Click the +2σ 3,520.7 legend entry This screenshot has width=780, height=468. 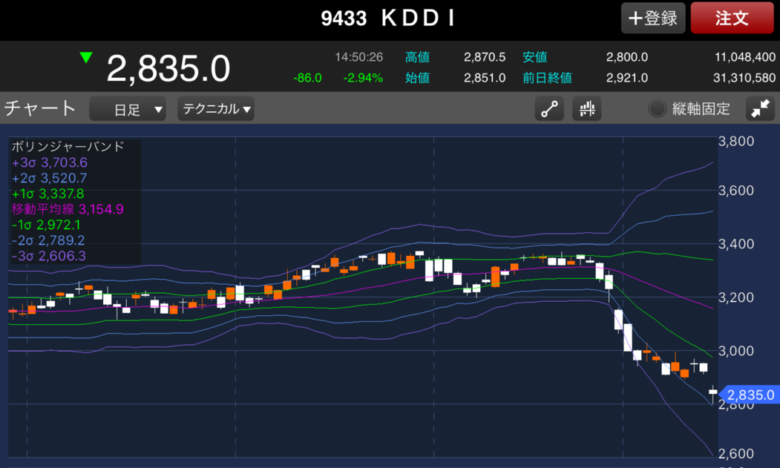point(49,178)
